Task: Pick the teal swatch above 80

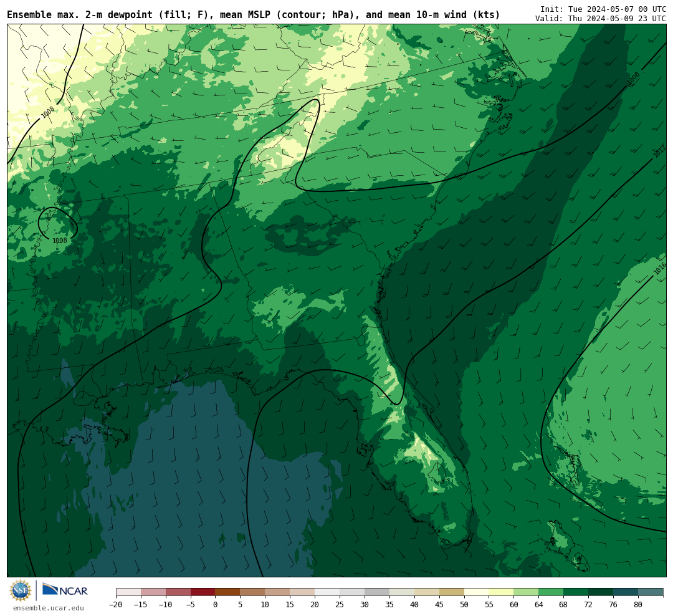Action: click(x=650, y=592)
